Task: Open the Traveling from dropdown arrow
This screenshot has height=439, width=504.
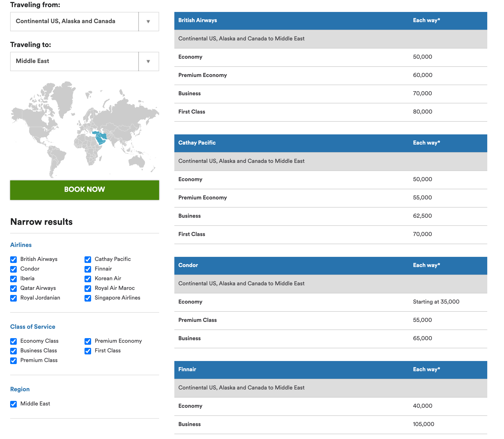Action: [x=148, y=22]
